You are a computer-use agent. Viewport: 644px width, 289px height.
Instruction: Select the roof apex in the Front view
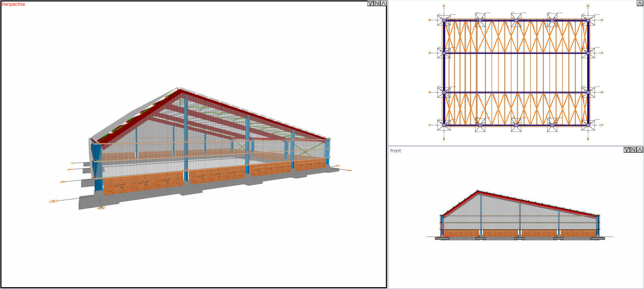point(478,191)
